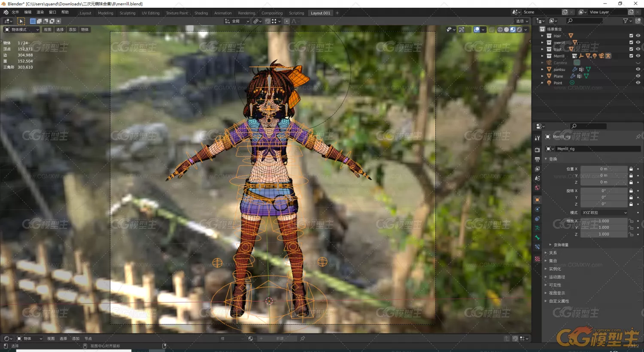Open the Texture properties tab icon
The image size is (644, 352).
pos(537,259)
